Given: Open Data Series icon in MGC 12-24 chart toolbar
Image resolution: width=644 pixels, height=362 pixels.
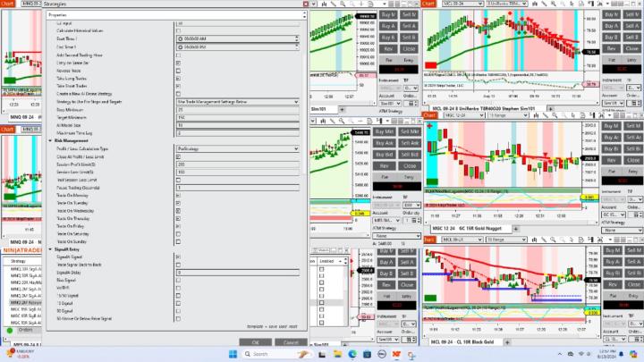Looking at the screenshot, I should tap(536, 115).
